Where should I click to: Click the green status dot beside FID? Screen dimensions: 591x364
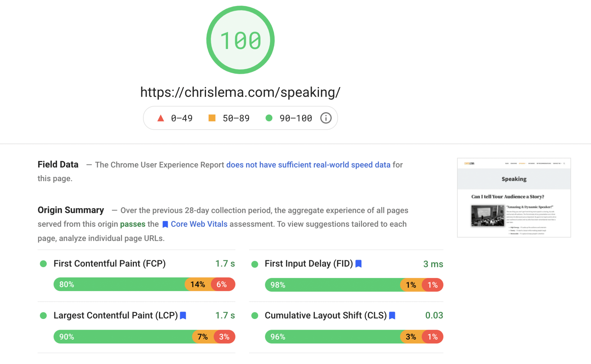coord(255,263)
